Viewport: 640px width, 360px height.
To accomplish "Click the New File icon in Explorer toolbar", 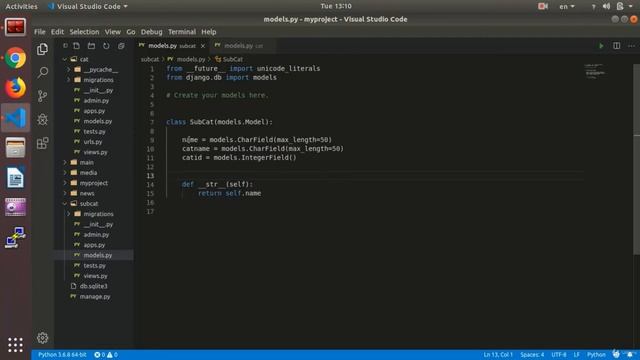I will tap(76, 46).
